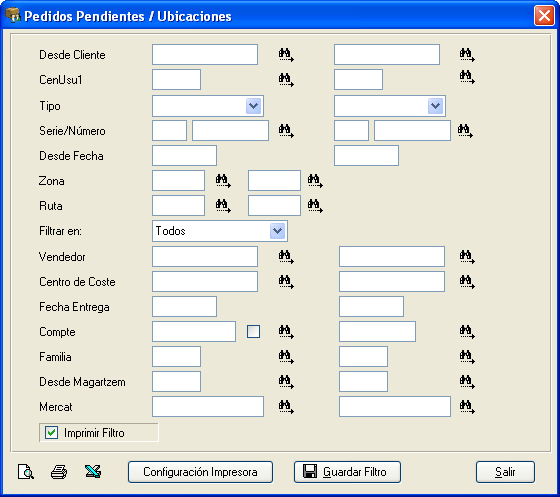Uncheck the Imprimir Filtro checkbox
Image resolution: width=560 pixels, height=497 pixels.
tap(51, 433)
